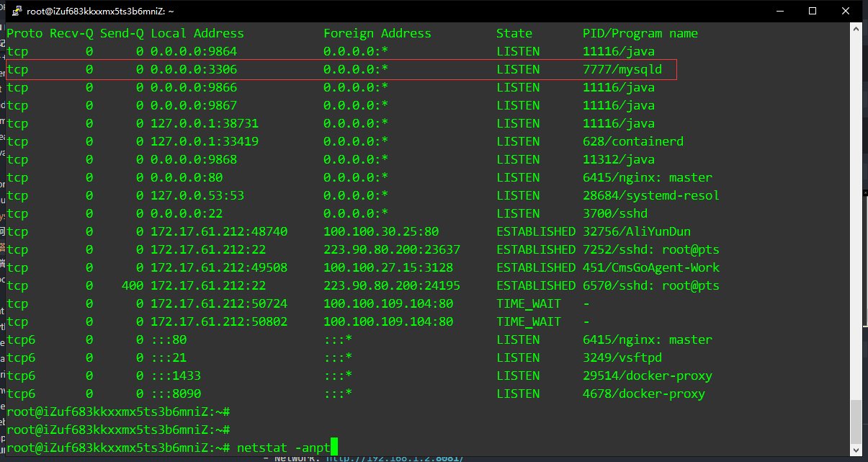Viewport: 868px width, 462px height.
Task: Select local address 0.0.0.0:9864
Action: pos(194,51)
